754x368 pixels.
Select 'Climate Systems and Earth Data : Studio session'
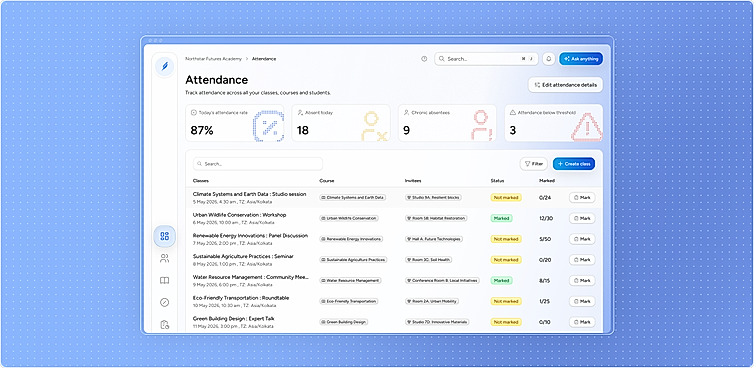tap(249, 194)
